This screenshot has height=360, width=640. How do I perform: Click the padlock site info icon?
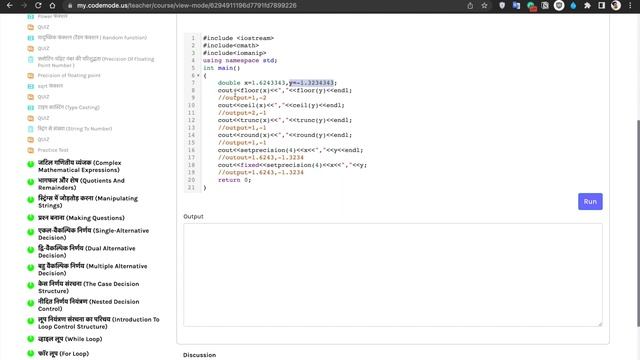(x=70, y=6)
